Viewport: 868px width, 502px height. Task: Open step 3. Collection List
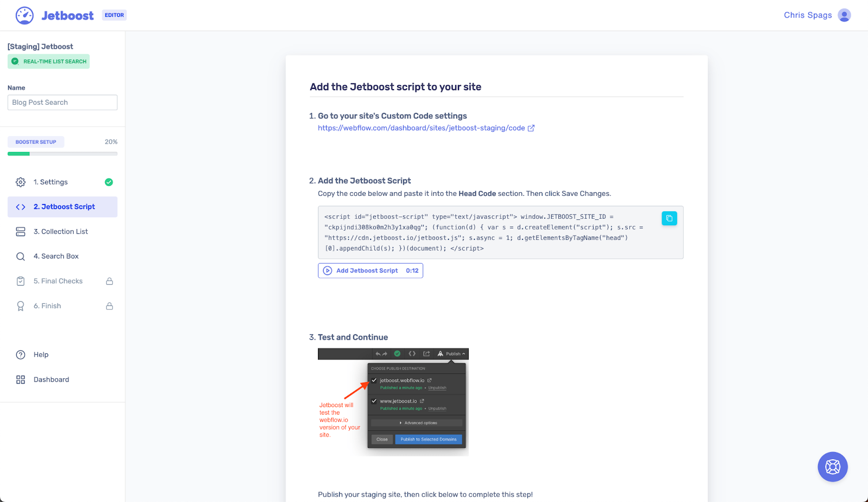62,232
